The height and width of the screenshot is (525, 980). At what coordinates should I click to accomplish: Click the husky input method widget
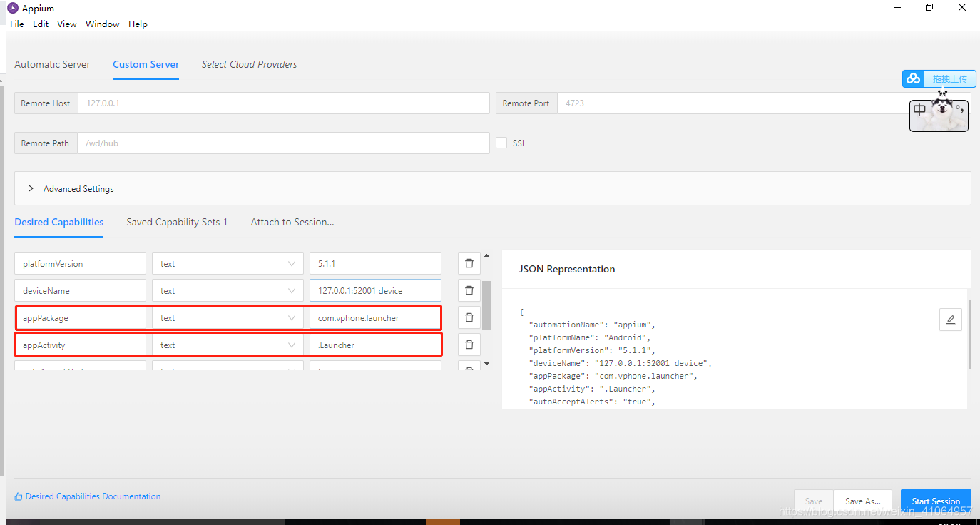pyautogui.click(x=939, y=114)
